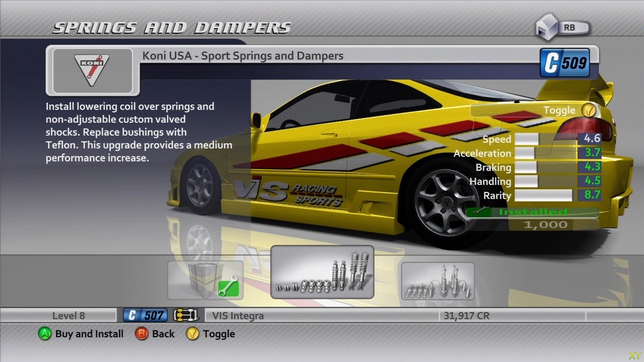The image size is (644, 362).
Task: Click the Braking label
Action: click(x=494, y=167)
